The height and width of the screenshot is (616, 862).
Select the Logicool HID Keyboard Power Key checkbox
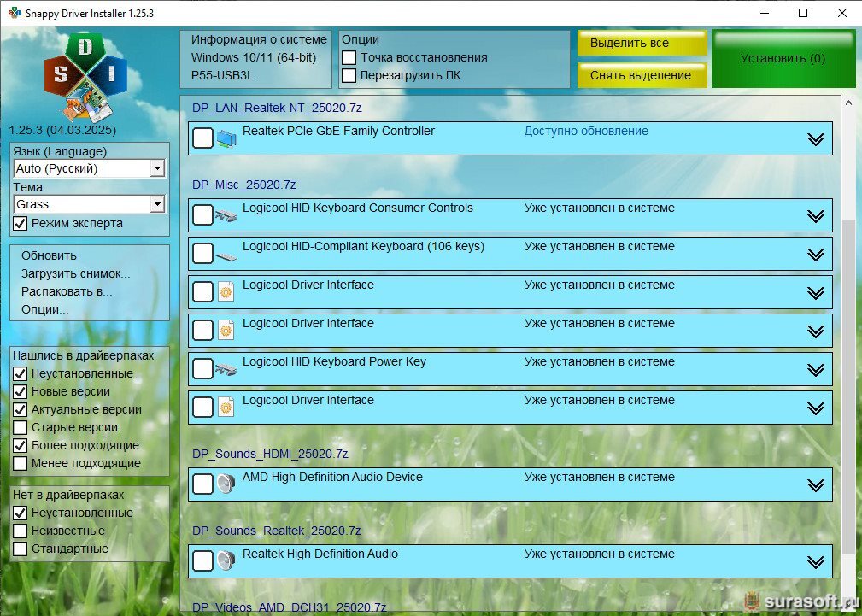202,369
